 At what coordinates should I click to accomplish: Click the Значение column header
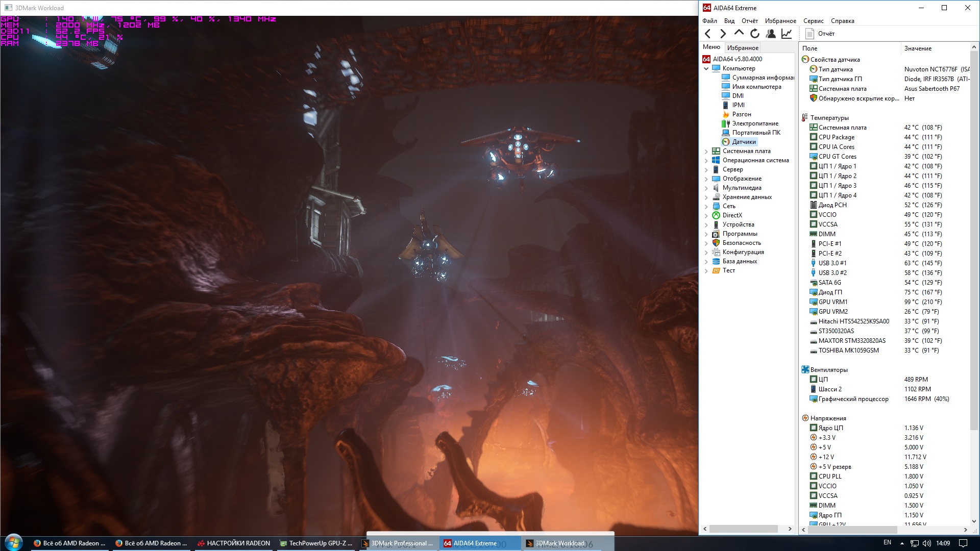[918, 48]
